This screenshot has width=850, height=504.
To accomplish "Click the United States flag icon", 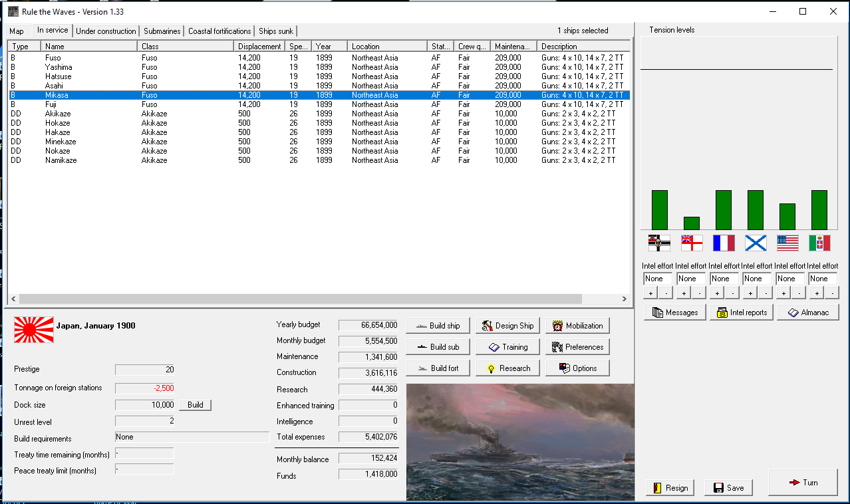I will click(x=787, y=243).
